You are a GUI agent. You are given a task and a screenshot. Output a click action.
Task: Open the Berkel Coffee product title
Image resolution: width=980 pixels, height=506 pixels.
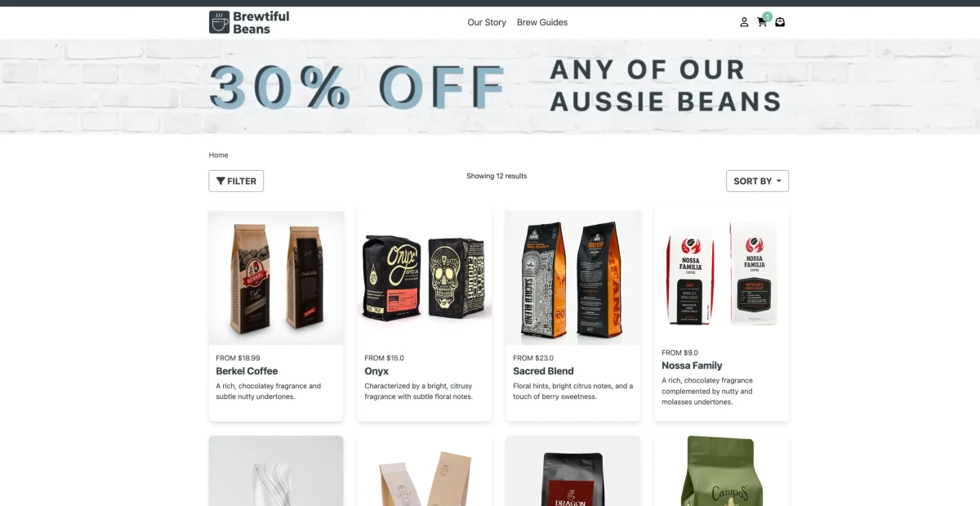pos(247,371)
